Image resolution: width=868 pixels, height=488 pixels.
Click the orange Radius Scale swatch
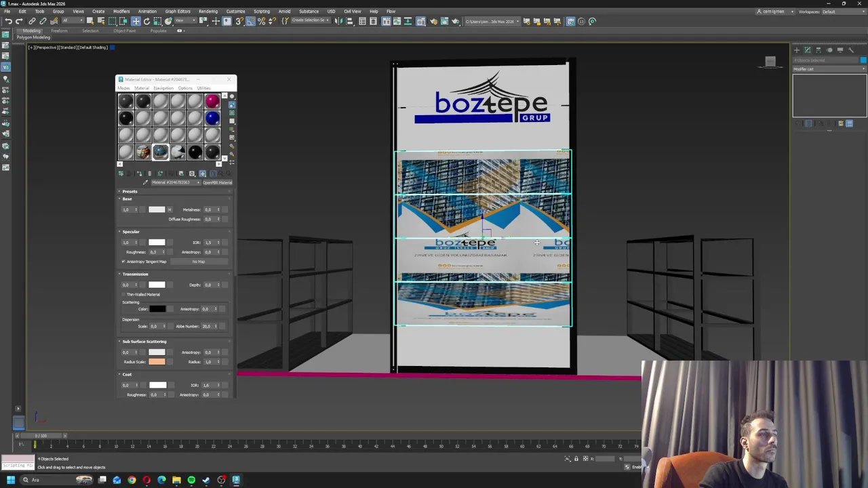click(157, 362)
